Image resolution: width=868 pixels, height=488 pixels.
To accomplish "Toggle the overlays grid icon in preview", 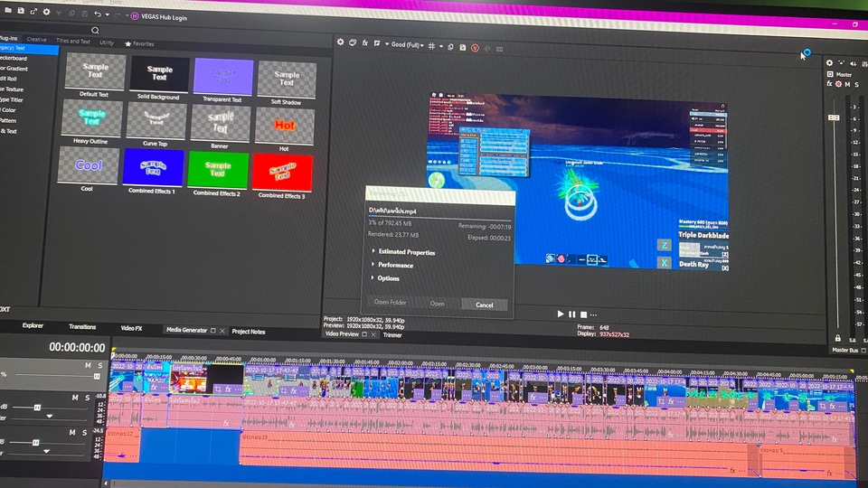I will click(x=432, y=45).
